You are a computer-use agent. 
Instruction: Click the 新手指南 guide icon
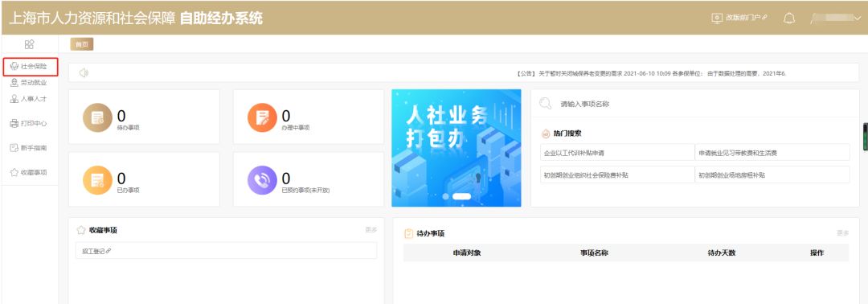pos(14,148)
